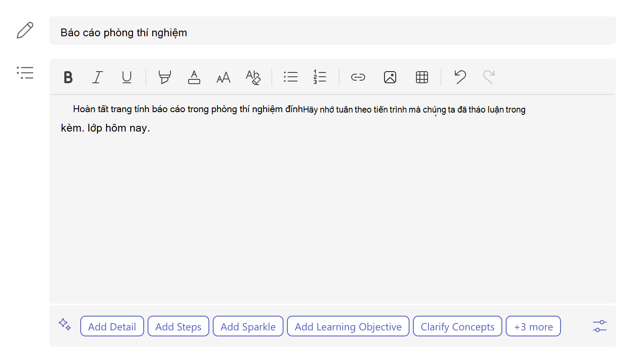Open AI settings sliders icon
This screenshot has width=630, height=364.
[599, 326]
